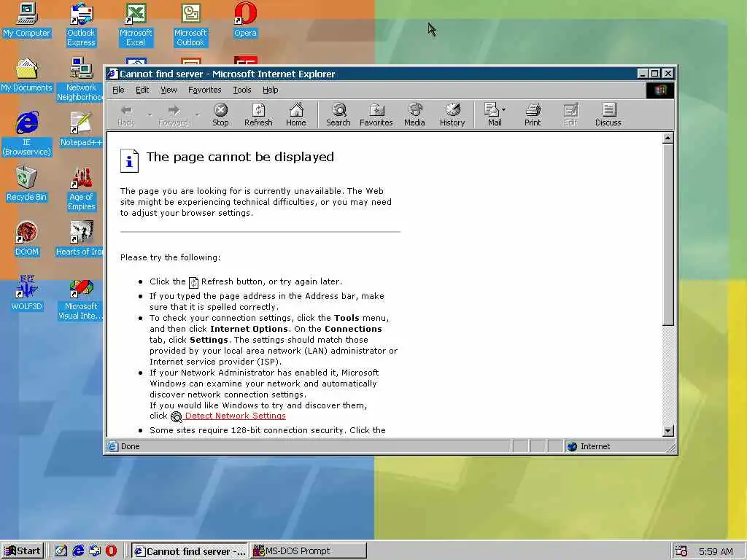Open the Tools menu
Viewport: 747px width, 560px height.
point(241,90)
